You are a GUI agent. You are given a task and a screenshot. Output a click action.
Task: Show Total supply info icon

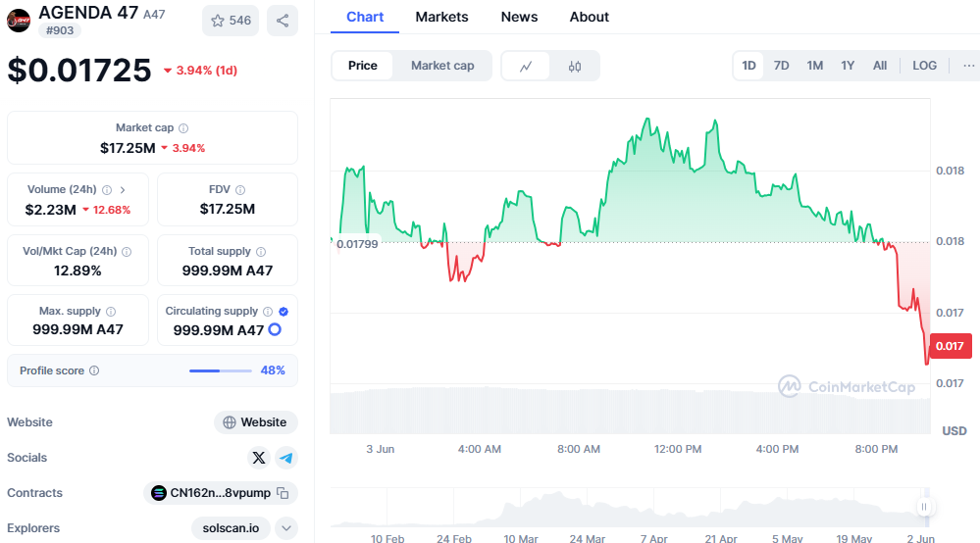(x=261, y=252)
